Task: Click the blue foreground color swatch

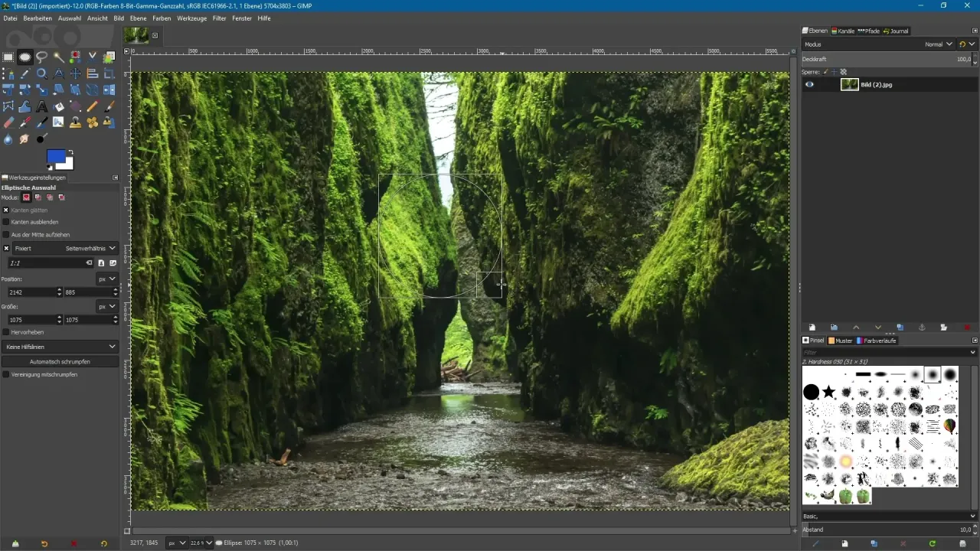Action: 56,157
